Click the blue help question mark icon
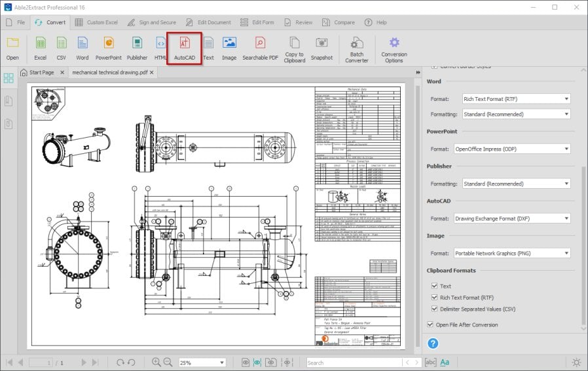The image size is (588, 371). tap(433, 343)
